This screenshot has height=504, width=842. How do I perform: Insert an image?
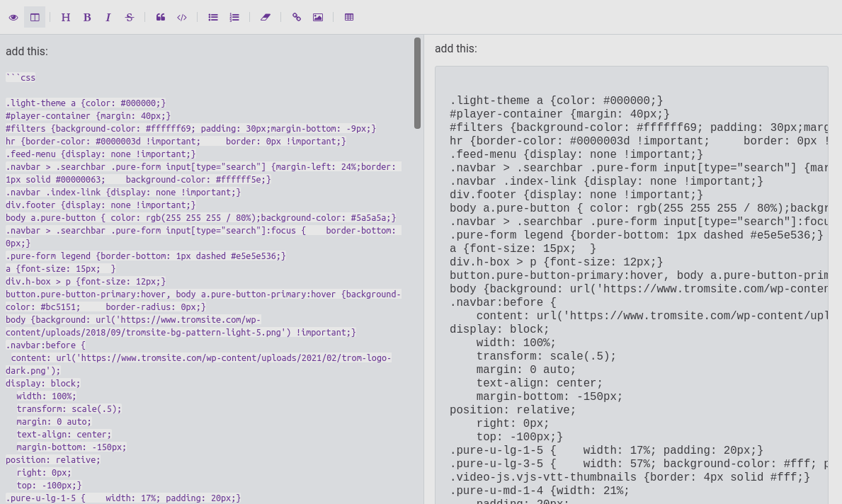pos(318,17)
